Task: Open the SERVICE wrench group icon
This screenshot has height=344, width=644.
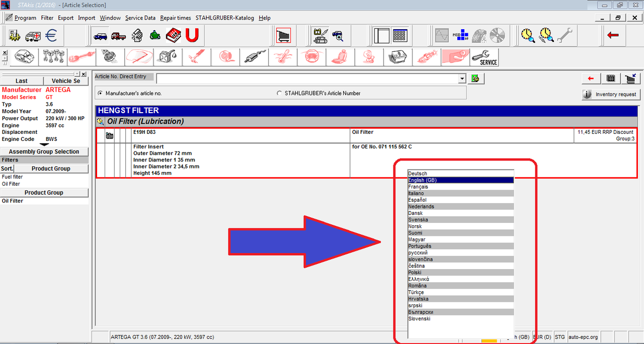Action: [485, 57]
